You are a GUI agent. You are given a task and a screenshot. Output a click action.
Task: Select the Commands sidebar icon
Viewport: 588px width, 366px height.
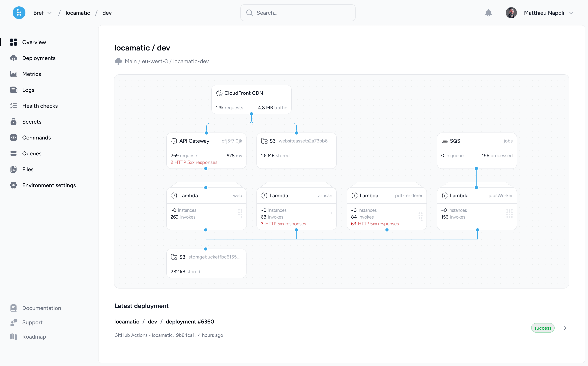coord(13,137)
